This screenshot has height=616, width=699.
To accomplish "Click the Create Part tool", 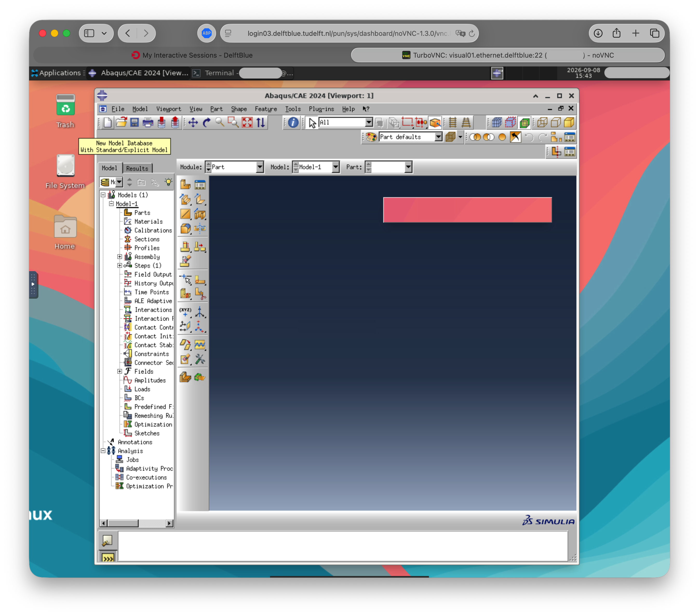I will tap(185, 184).
